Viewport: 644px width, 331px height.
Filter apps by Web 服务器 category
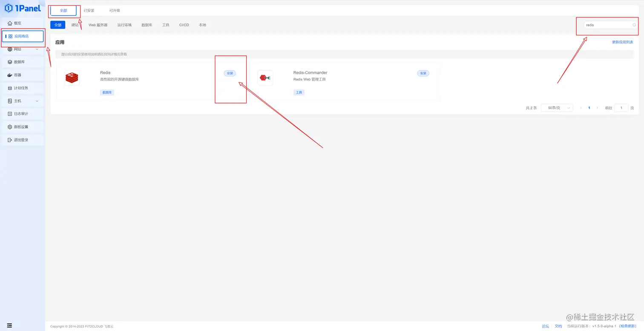pyautogui.click(x=98, y=25)
